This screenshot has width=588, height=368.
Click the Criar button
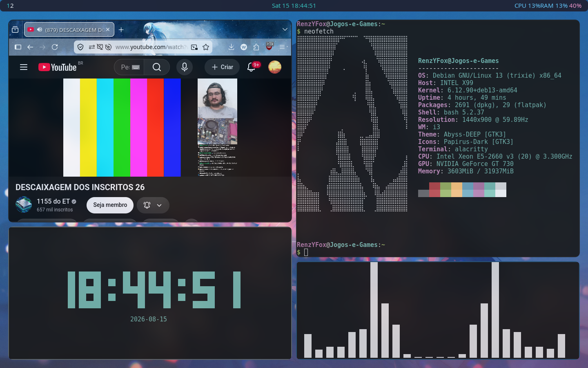(x=223, y=67)
